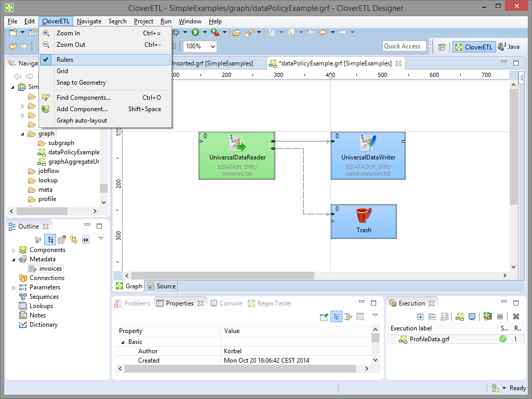Enable Snap to Geometry option
Image resolution: width=532 pixels, height=399 pixels.
click(x=105, y=83)
